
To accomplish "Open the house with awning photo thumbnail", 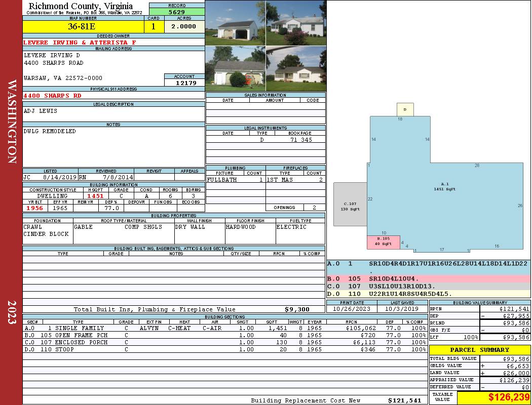I will (x=296, y=69).
